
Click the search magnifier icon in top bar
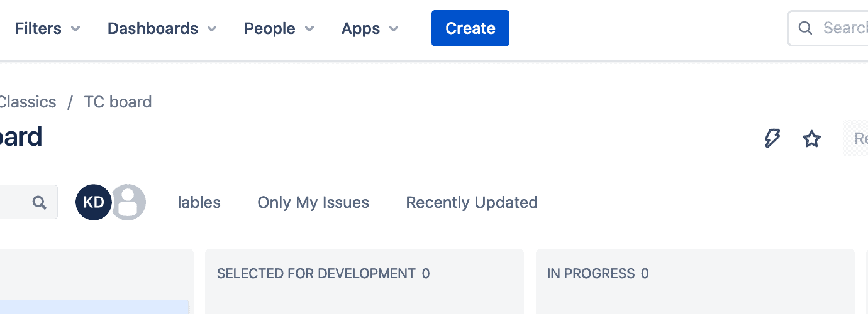[805, 28]
